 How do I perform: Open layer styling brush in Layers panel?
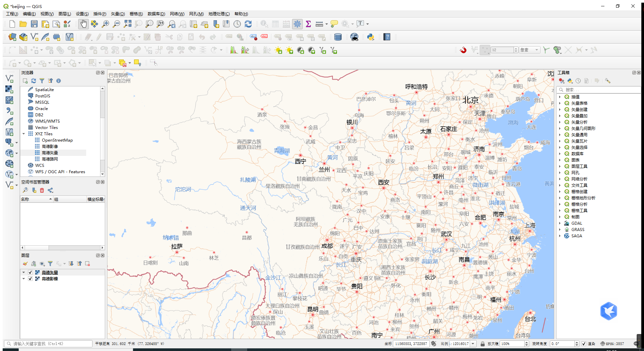pyautogui.click(x=25, y=264)
